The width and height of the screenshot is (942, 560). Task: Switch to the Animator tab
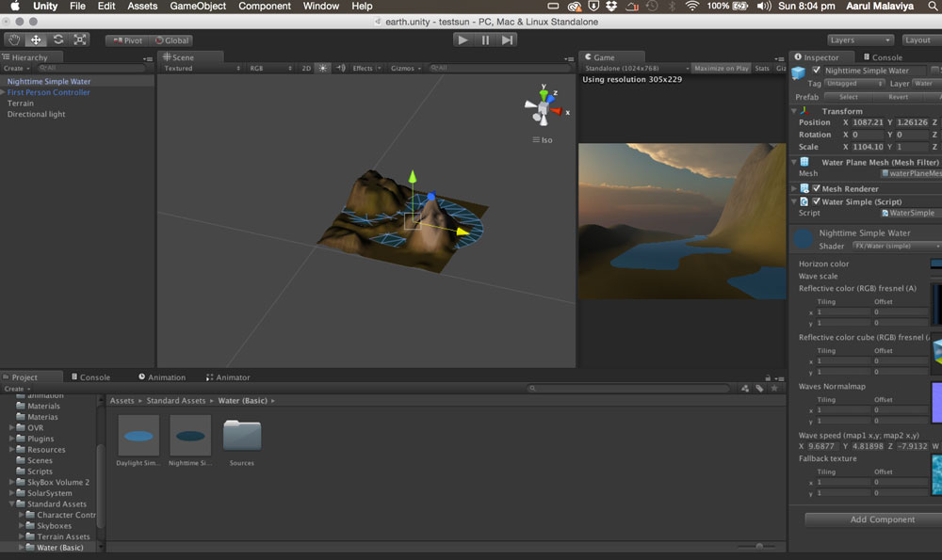tap(228, 377)
